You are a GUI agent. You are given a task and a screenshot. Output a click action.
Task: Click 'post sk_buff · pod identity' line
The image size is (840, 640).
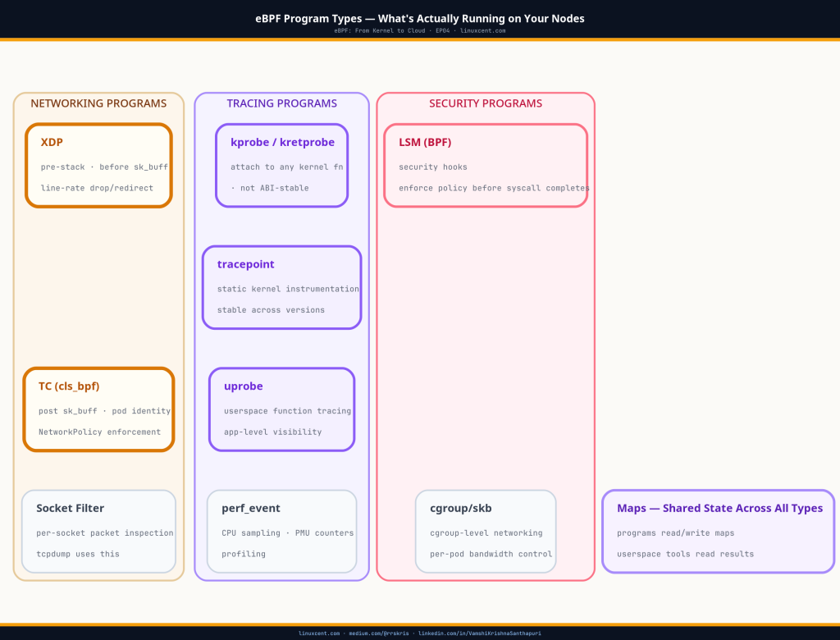click(x=104, y=410)
